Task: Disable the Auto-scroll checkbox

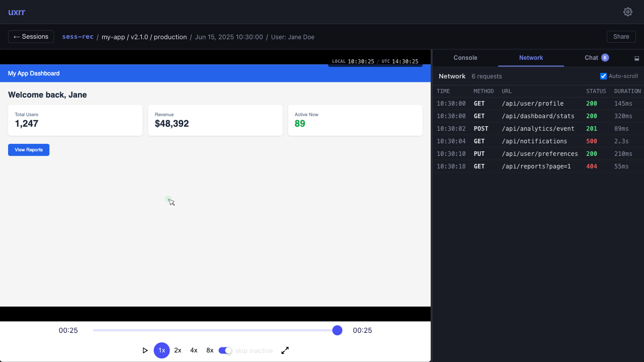Action: pos(603,76)
